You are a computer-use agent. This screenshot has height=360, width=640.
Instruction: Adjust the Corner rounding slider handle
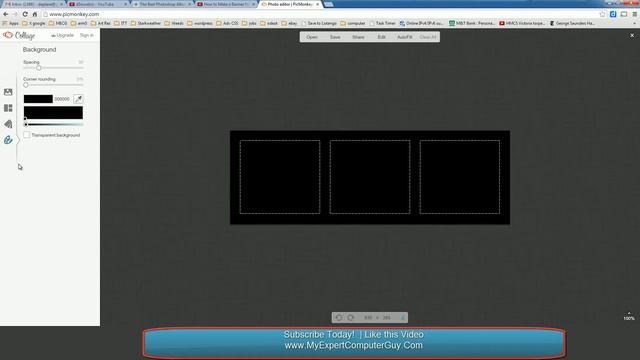pyautogui.click(x=26, y=85)
